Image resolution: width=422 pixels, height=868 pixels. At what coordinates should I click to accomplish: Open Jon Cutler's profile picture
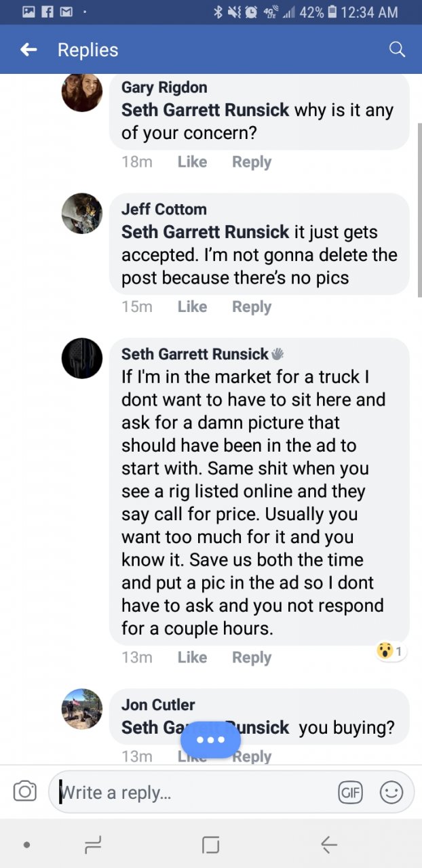pos(82,709)
